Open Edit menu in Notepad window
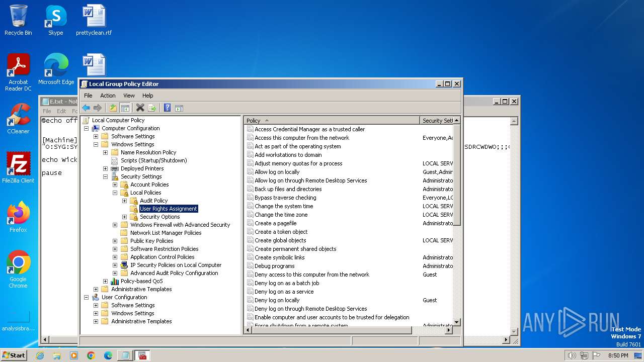Screen dimensions: 644x362 point(61,111)
